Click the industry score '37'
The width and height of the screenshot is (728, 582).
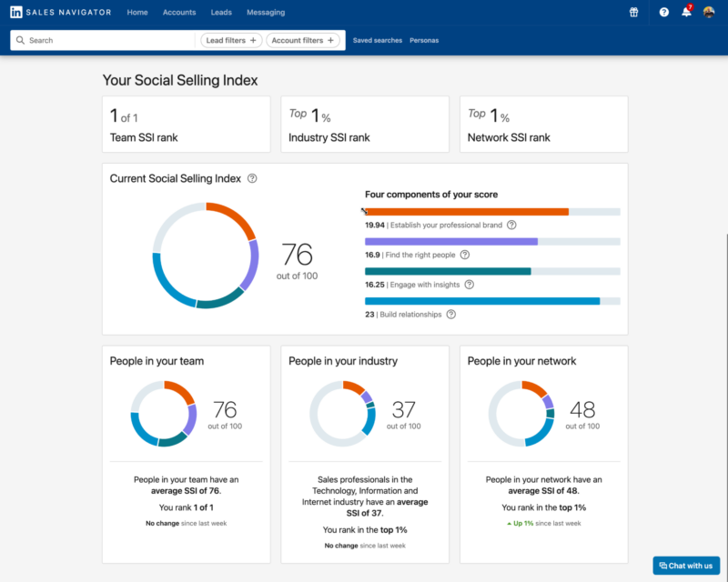(403, 410)
